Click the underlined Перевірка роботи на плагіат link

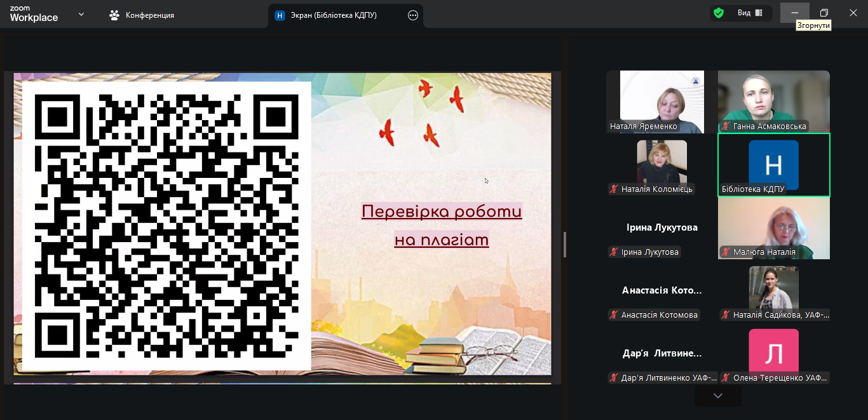tap(442, 225)
